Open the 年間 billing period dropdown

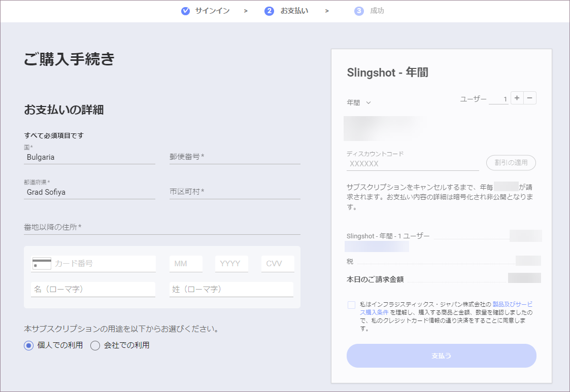359,103
